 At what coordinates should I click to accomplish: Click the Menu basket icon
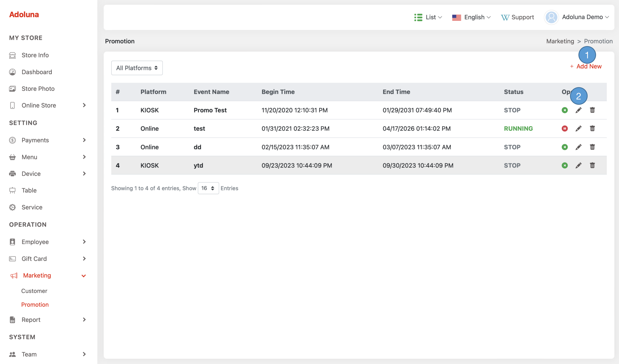(x=12, y=157)
